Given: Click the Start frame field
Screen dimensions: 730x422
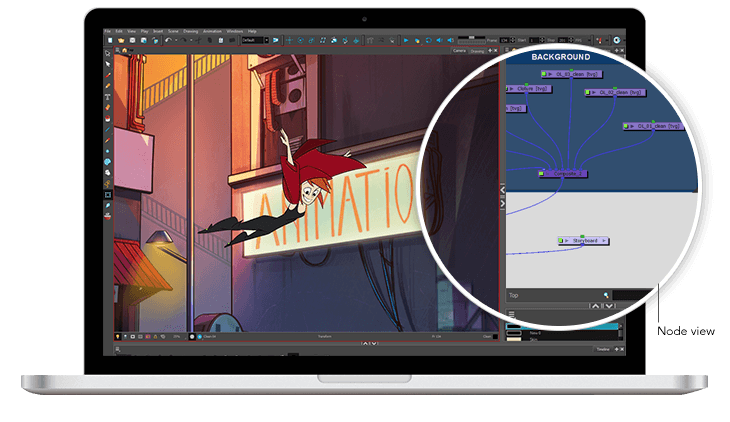Looking at the screenshot, I should pos(534,40).
